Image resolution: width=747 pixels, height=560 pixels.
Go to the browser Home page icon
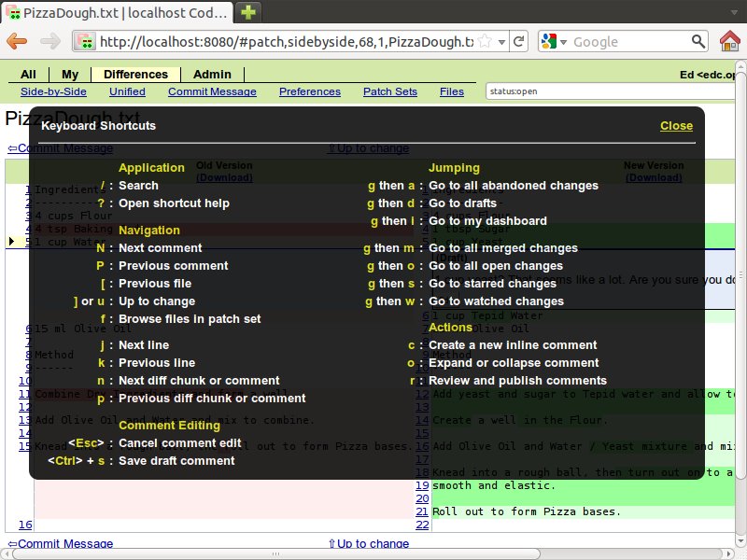(731, 41)
